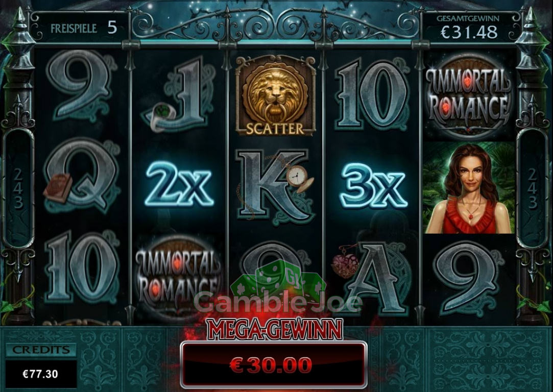Click the right 243 ways indicator

pos(532,188)
